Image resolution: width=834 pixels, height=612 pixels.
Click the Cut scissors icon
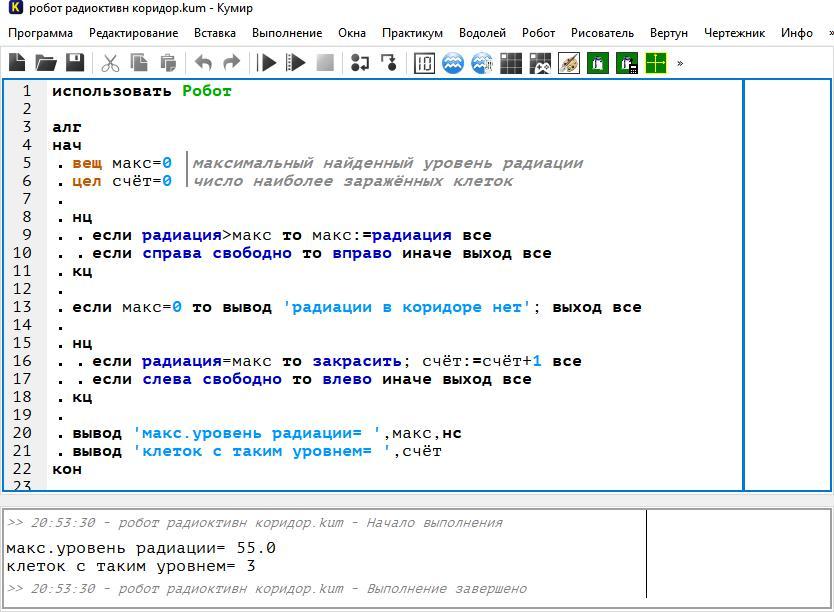110,63
